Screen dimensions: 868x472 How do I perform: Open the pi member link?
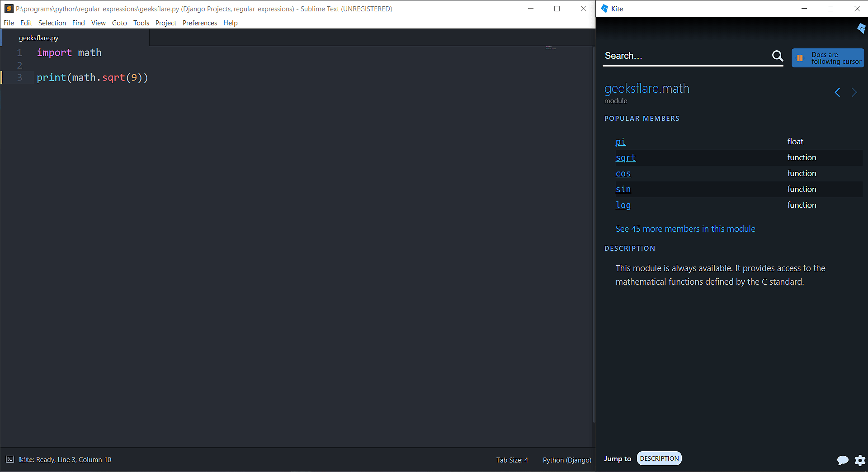[620, 142]
